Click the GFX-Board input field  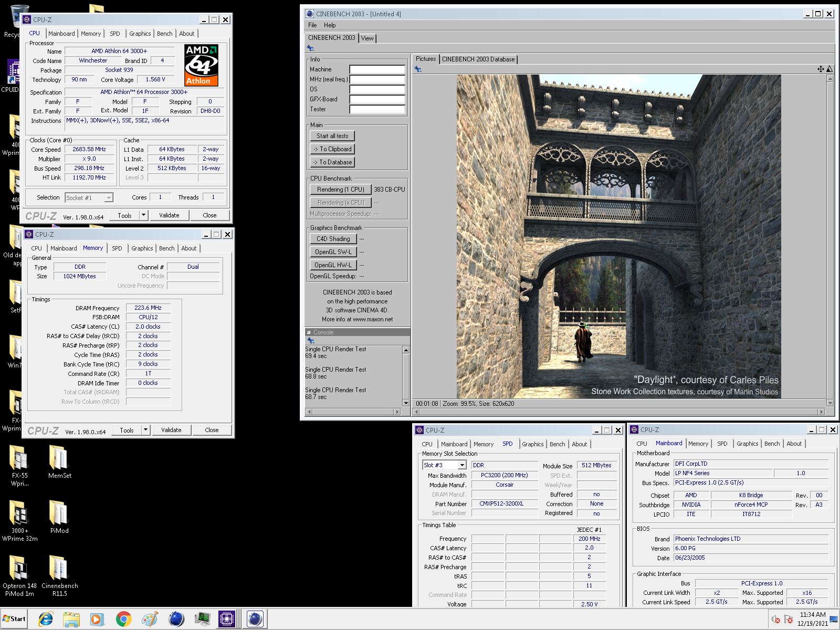377,99
